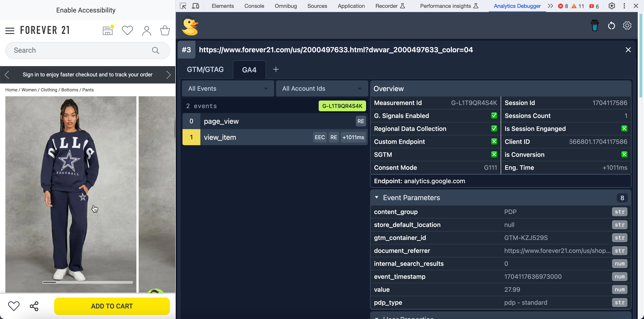This screenshot has width=644, height=319.
Task: Open the All Account Ids dropdown
Action: click(x=322, y=88)
